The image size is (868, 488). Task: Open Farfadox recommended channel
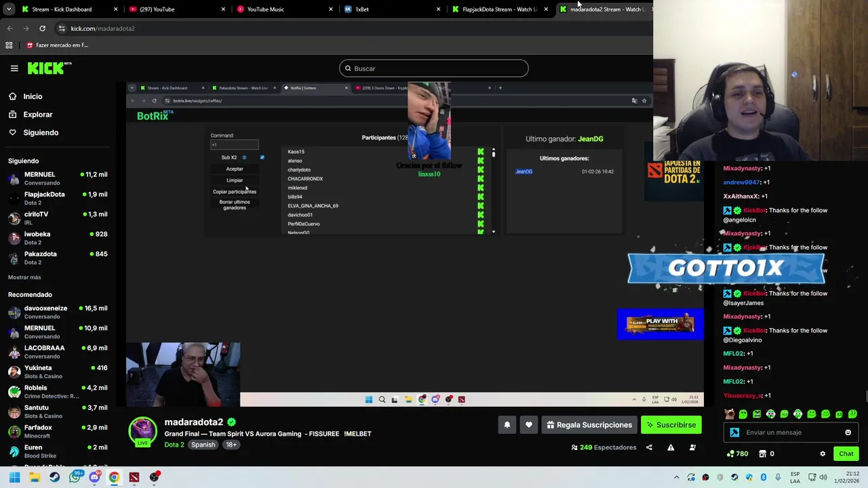coord(58,431)
